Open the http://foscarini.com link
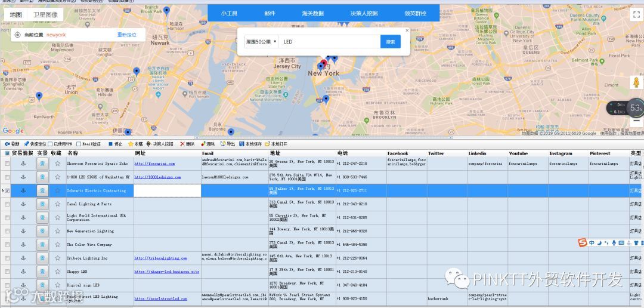The image size is (644, 308). [154, 164]
